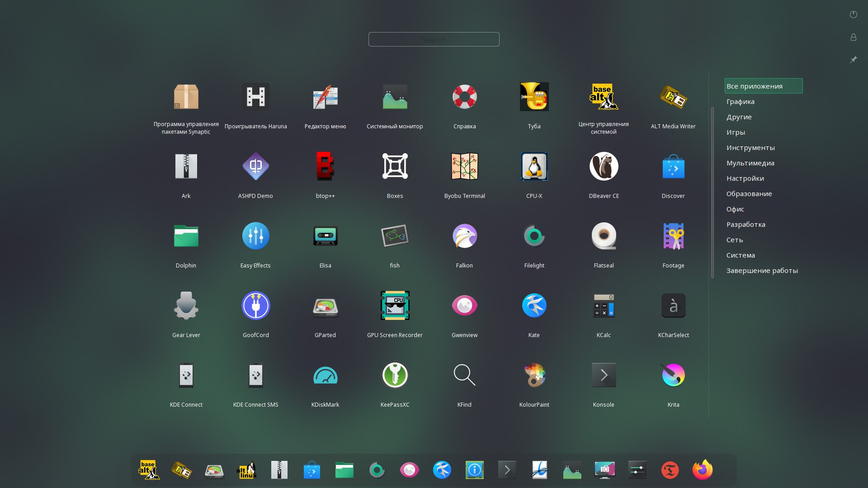
Task: Click Firefox icon in the dock
Action: [x=702, y=470]
